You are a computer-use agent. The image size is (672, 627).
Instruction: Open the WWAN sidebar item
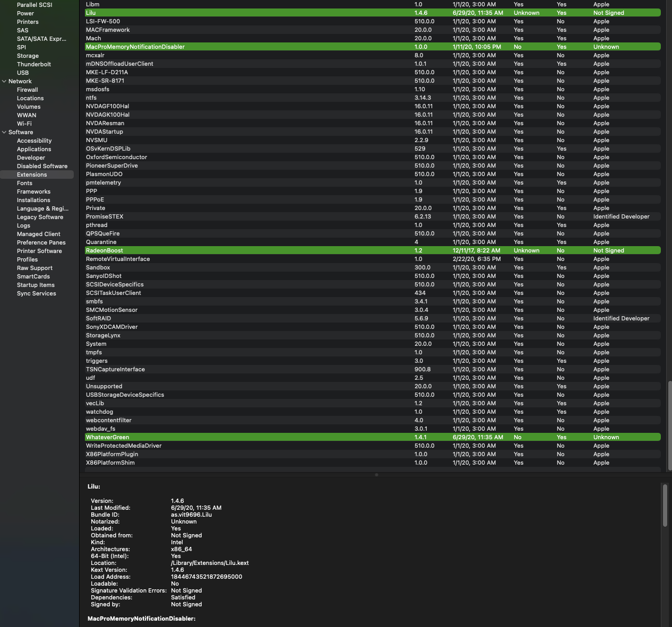(27, 115)
